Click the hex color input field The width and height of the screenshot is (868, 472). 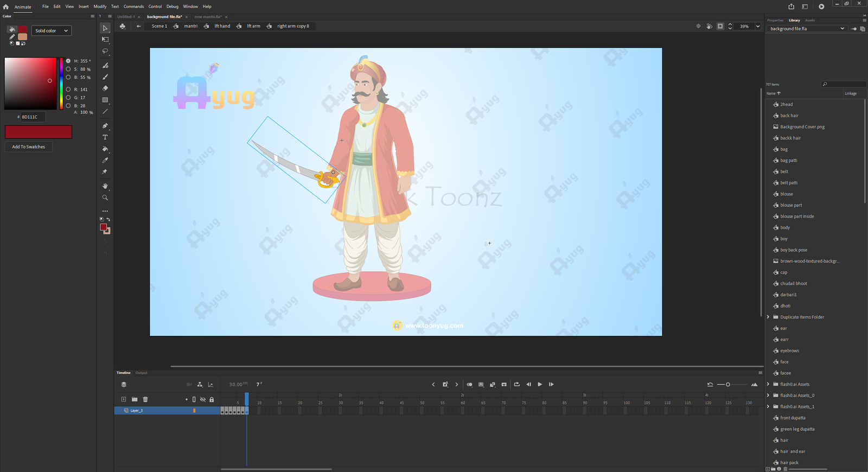tap(33, 117)
